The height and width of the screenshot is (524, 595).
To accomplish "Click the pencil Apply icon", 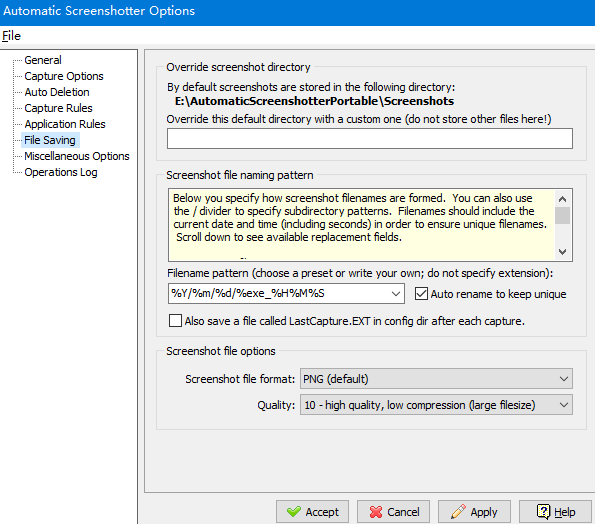I will point(458,511).
